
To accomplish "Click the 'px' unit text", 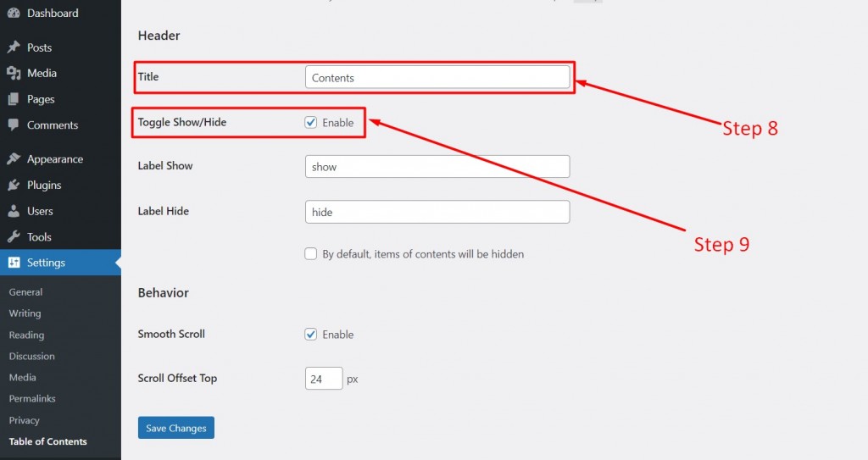I will 353,380.
